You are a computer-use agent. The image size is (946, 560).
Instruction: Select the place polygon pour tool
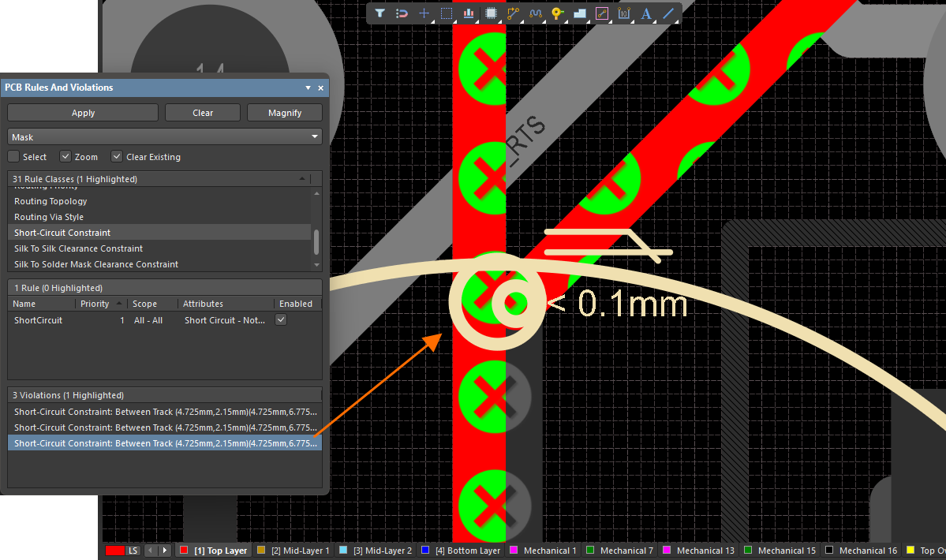(580, 13)
